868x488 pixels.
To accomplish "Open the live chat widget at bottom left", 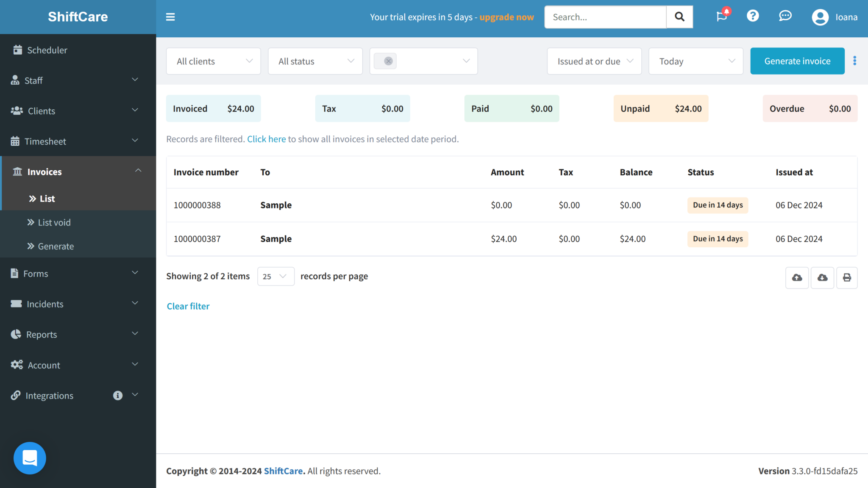I will tap(30, 458).
